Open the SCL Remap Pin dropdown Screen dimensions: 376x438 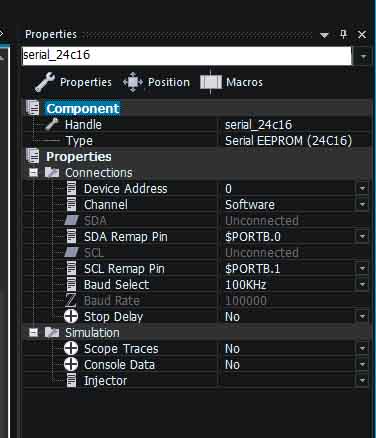(362, 269)
